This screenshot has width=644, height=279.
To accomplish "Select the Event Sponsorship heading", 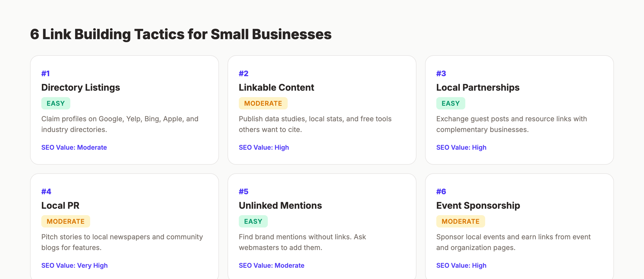I will click(478, 205).
